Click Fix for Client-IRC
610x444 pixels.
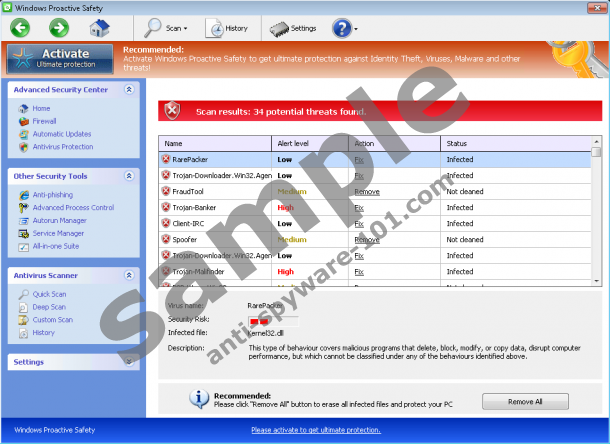359,223
